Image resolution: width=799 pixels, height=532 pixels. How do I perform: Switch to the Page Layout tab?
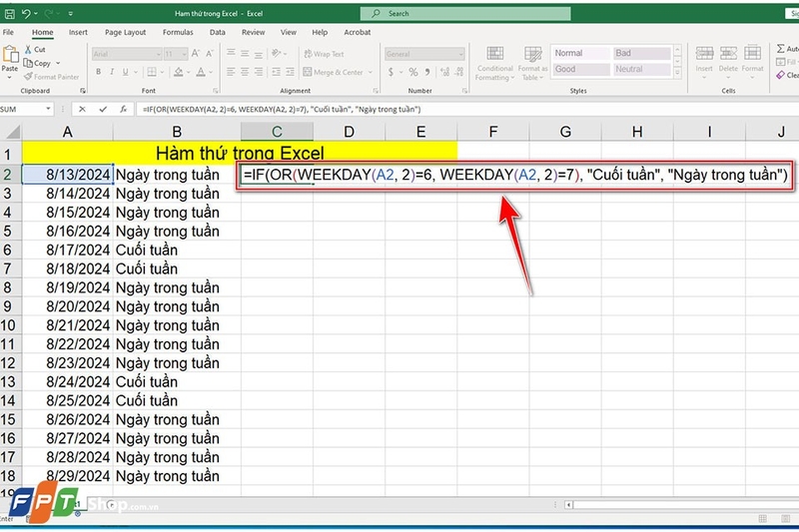(x=126, y=32)
